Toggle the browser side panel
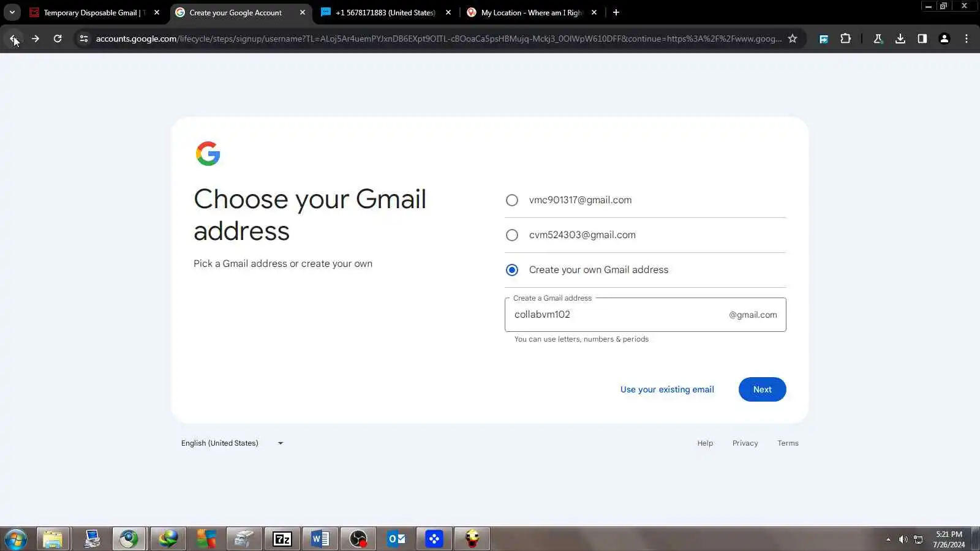980x551 pixels. (x=922, y=39)
